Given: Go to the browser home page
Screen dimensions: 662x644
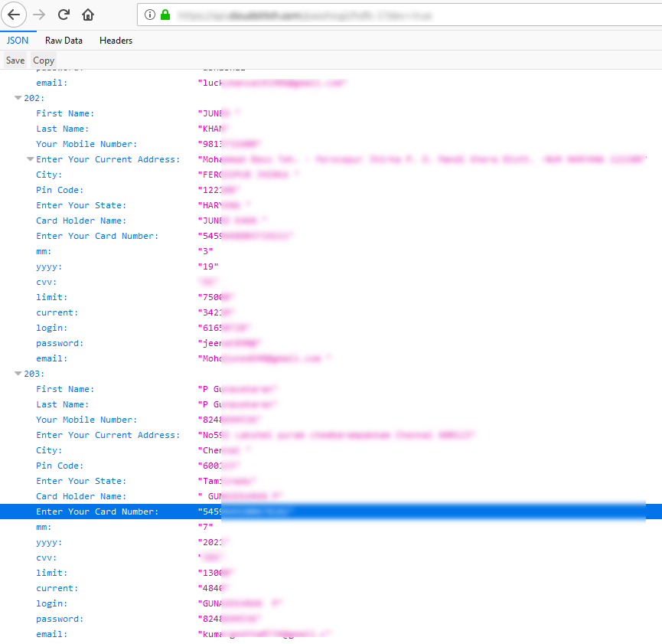Looking at the screenshot, I should coord(88,15).
